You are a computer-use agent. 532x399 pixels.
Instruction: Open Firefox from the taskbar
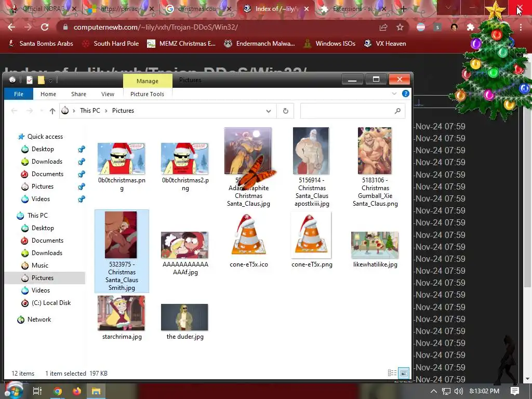pyautogui.click(x=77, y=391)
